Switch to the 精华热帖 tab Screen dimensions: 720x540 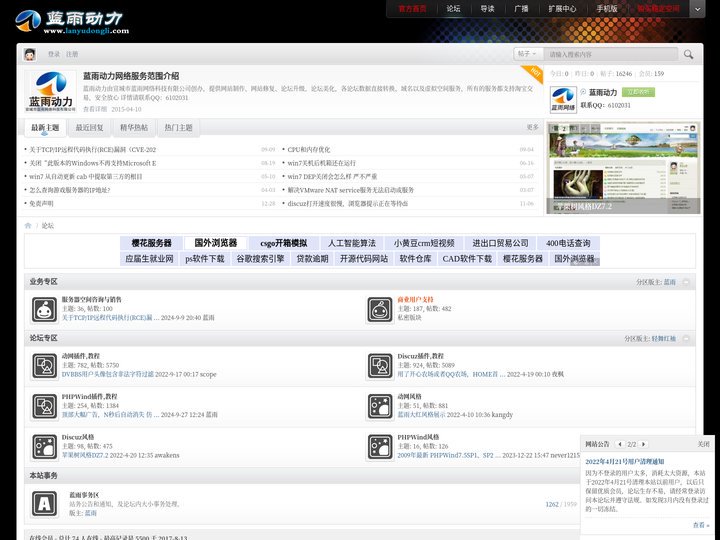coord(134,128)
